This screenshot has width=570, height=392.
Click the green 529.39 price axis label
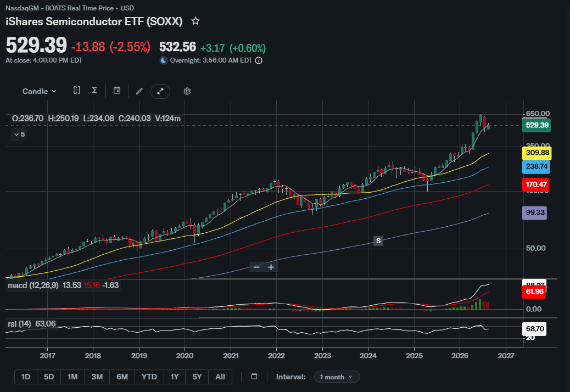click(537, 125)
